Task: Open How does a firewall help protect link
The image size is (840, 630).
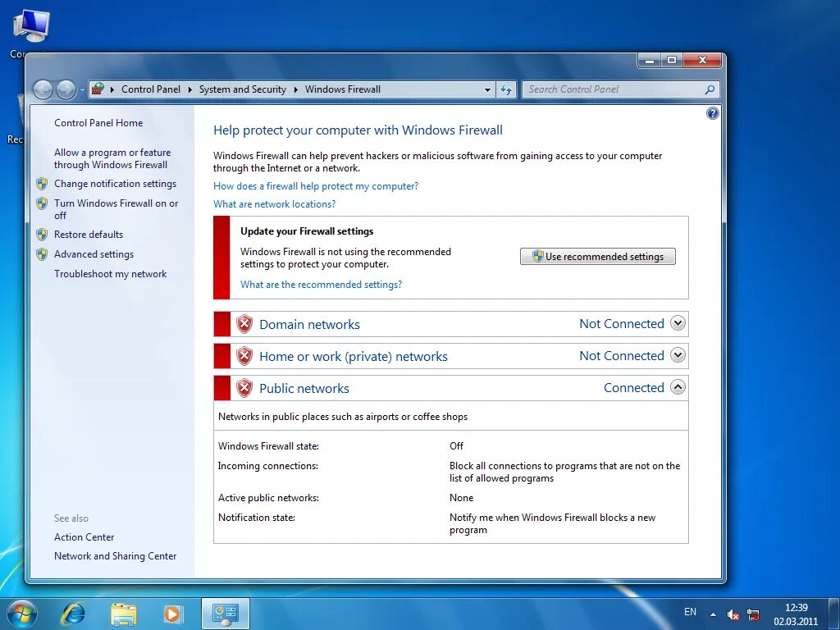Action: tap(316, 186)
